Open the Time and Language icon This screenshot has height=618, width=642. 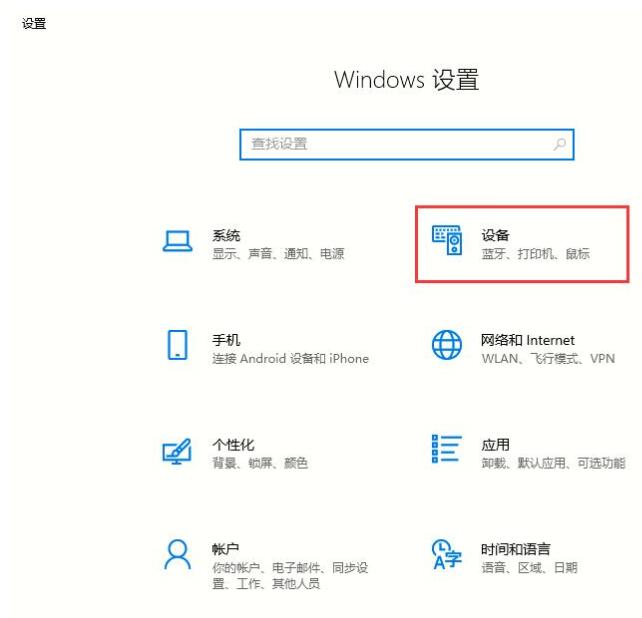pyautogui.click(x=447, y=555)
